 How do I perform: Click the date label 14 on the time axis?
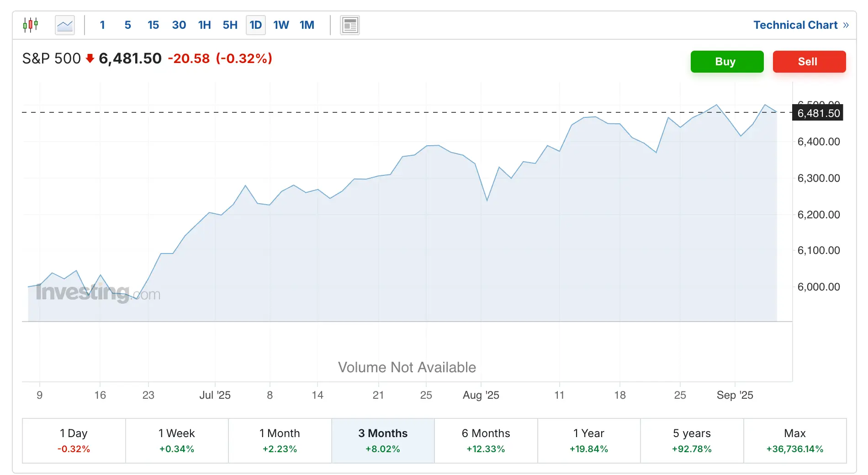coord(318,395)
